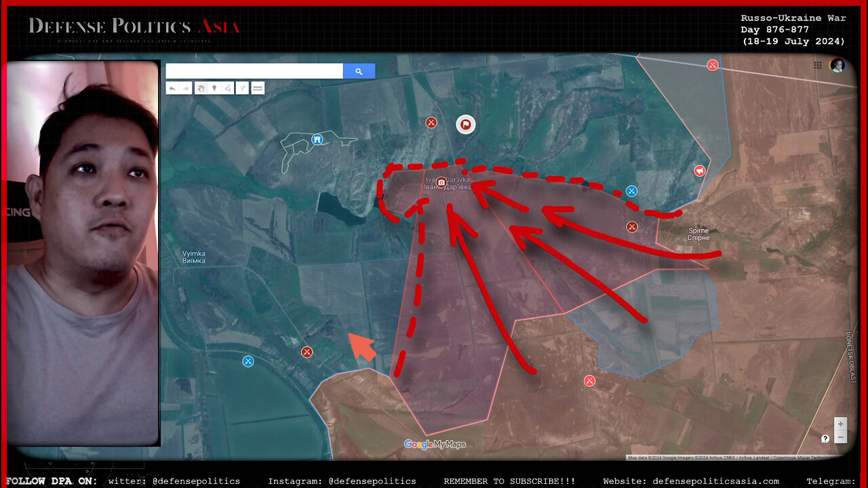The width and height of the screenshot is (868, 488).
Task: Select the ruler Measure distances tool
Action: click(x=258, y=88)
